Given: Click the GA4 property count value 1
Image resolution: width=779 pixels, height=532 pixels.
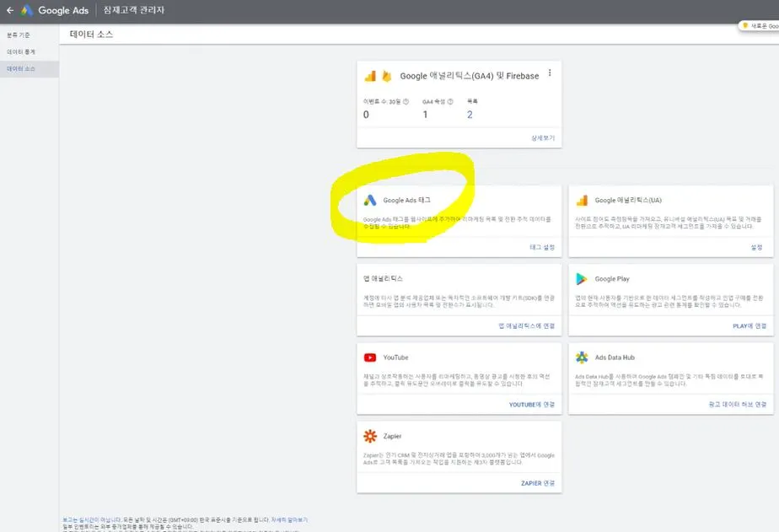Looking at the screenshot, I should [x=425, y=115].
